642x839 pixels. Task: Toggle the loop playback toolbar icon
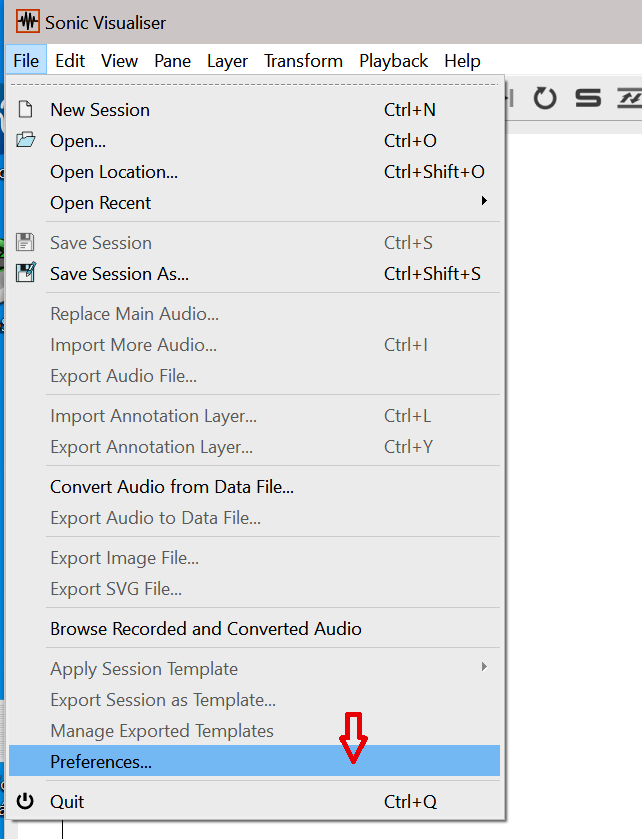click(x=545, y=98)
